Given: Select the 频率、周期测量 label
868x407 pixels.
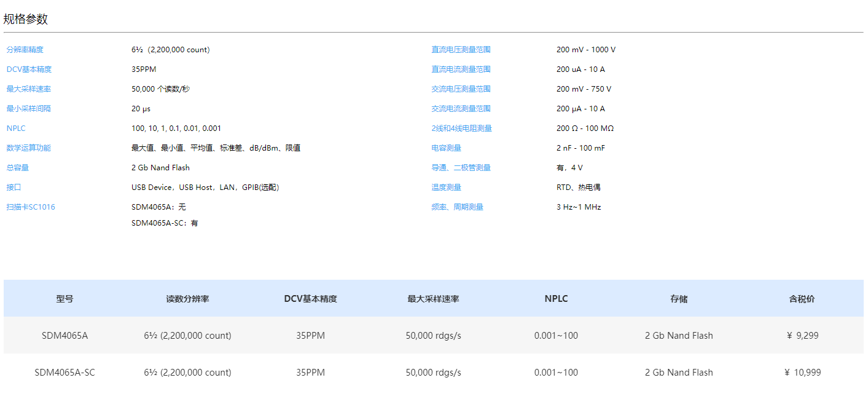Looking at the screenshot, I should coord(457,207).
